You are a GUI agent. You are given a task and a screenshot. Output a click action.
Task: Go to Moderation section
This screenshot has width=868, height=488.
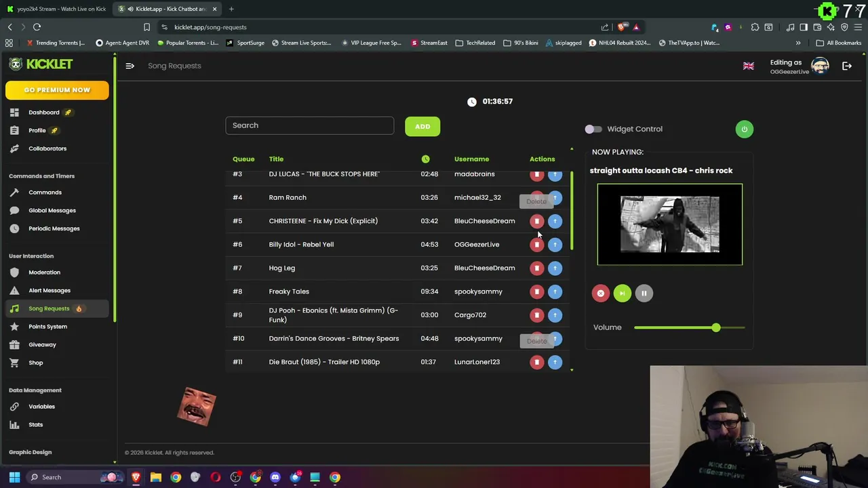click(44, 272)
